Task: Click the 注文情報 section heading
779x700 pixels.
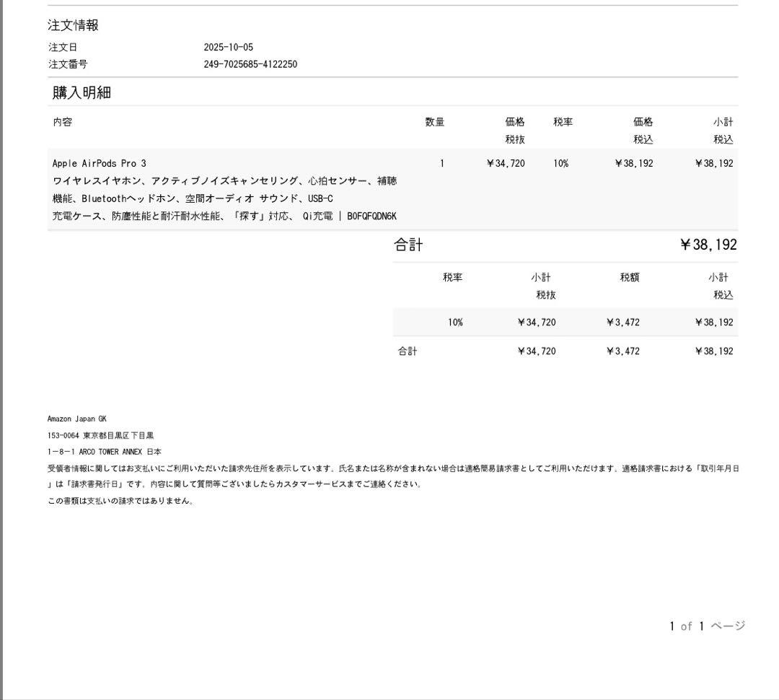Action: pos(73,24)
